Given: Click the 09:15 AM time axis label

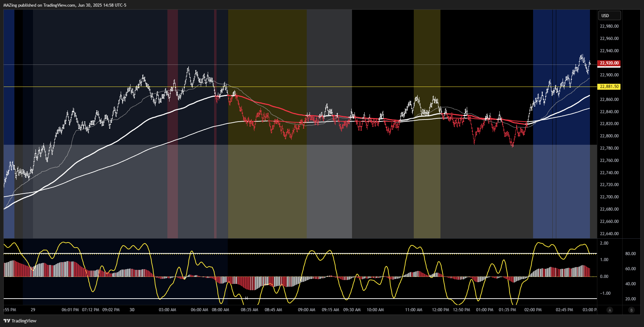Looking at the screenshot, I should pos(331,310).
